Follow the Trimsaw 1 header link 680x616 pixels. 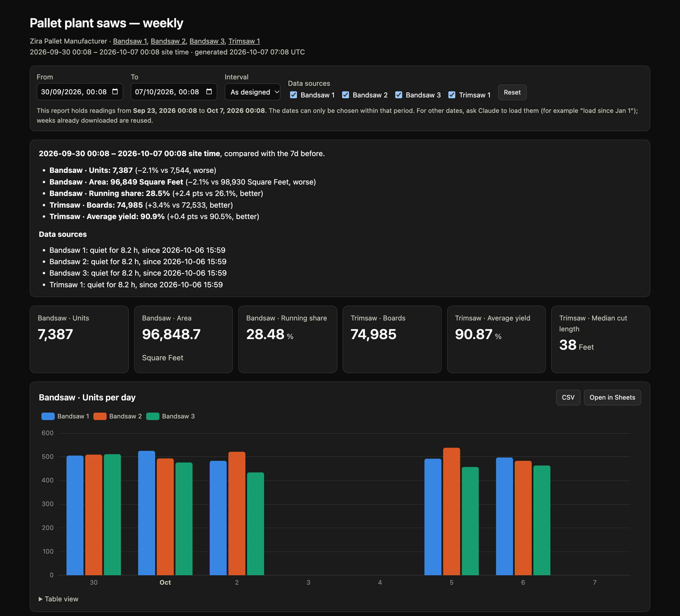point(244,41)
